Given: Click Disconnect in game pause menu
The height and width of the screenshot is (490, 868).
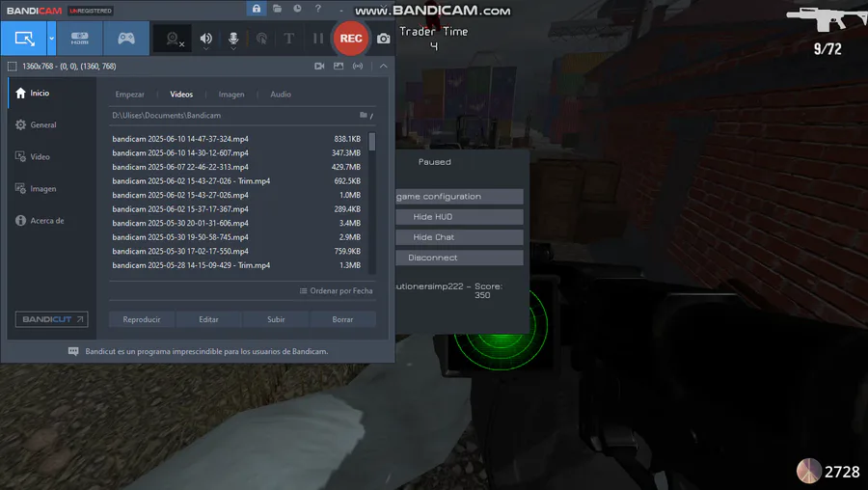Looking at the screenshot, I should point(459,258).
